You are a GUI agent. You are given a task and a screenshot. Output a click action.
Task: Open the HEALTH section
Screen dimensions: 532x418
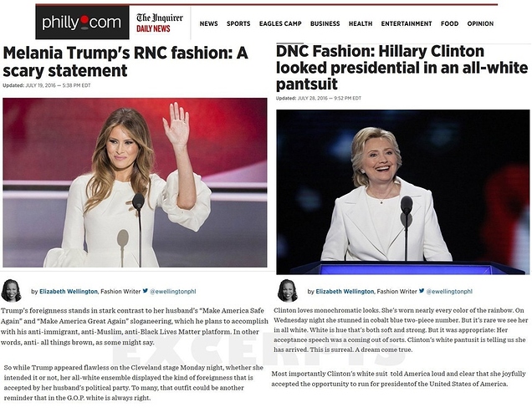tap(361, 23)
